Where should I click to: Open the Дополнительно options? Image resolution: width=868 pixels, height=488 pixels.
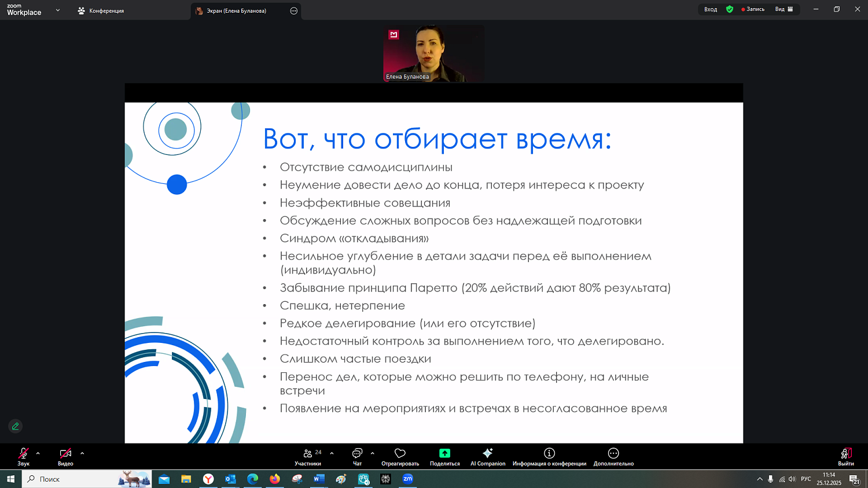coord(612,457)
